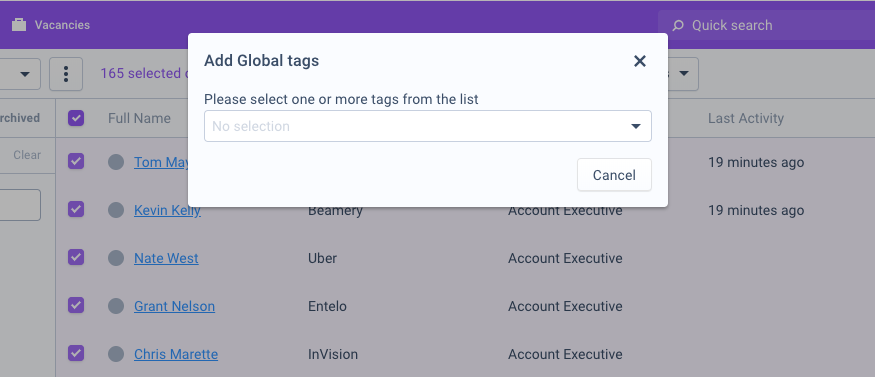Viewport: 875px width, 377px height.
Task: Uncheck Nate West's checkbox
Action: tap(76, 257)
